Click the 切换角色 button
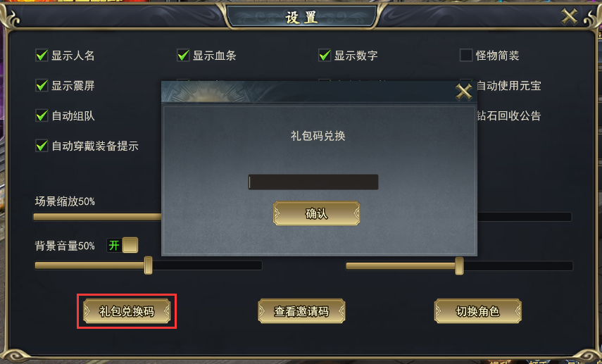Screen dimensions: 602x364 coord(477,311)
